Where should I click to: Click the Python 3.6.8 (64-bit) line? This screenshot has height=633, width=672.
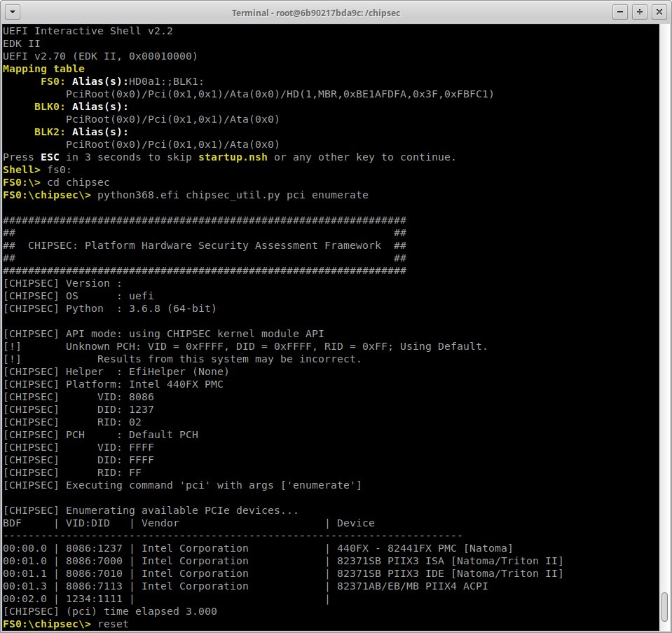(110, 308)
